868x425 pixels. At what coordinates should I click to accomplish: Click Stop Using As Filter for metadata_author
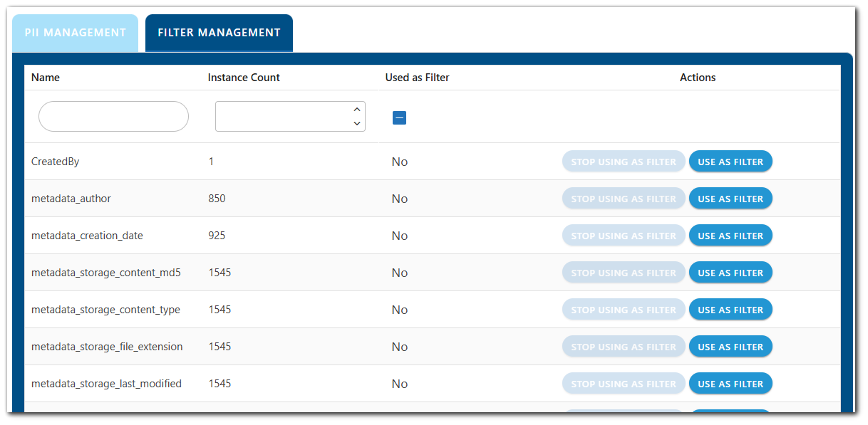(x=624, y=198)
